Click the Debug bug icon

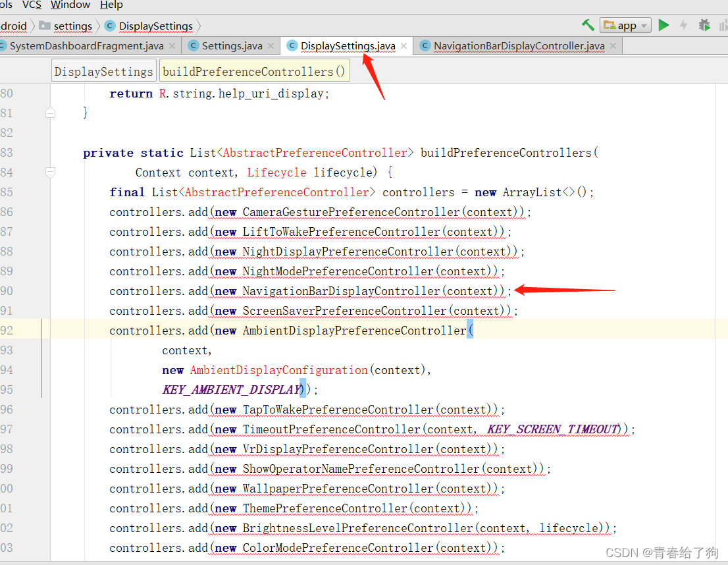click(704, 25)
